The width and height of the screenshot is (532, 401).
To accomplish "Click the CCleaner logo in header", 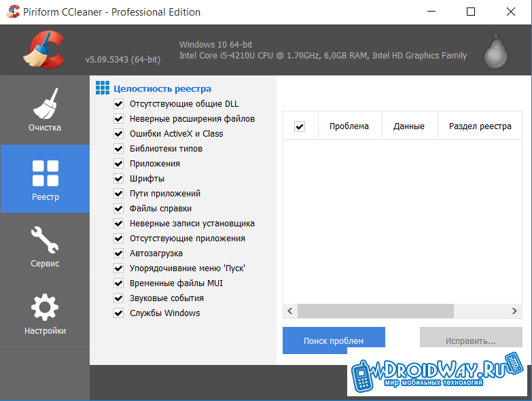I will (x=43, y=50).
